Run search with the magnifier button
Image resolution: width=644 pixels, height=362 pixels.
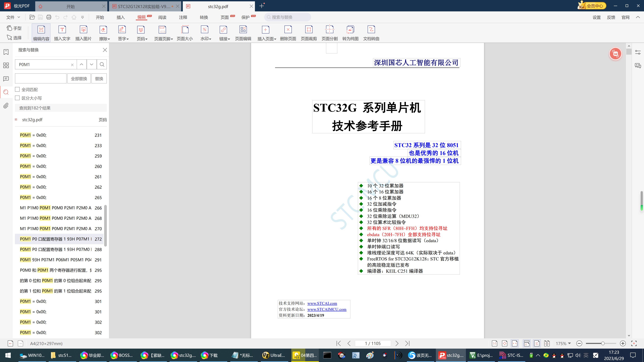tap(102, 65)
